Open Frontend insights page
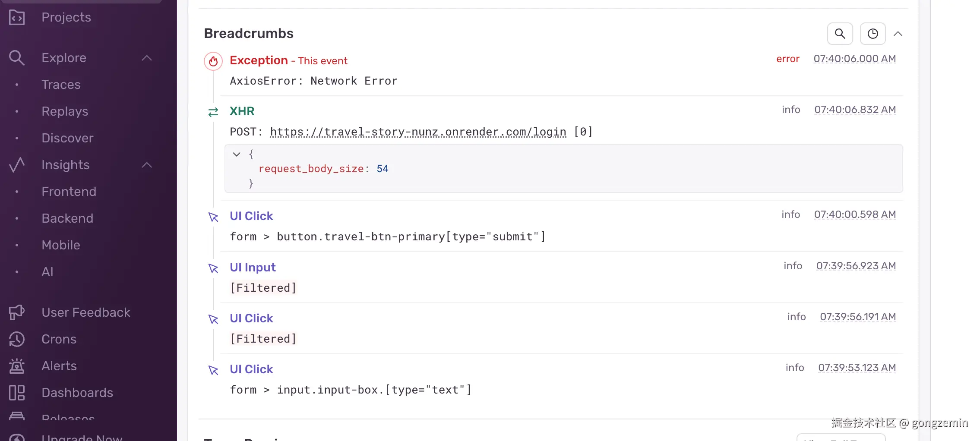The width and height of the screenshot is (980, 441). tap(69, 192)
